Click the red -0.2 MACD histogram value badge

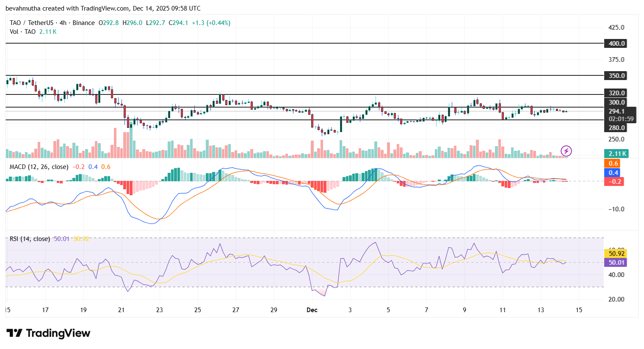pyautogui.click(x=614, y=182)
